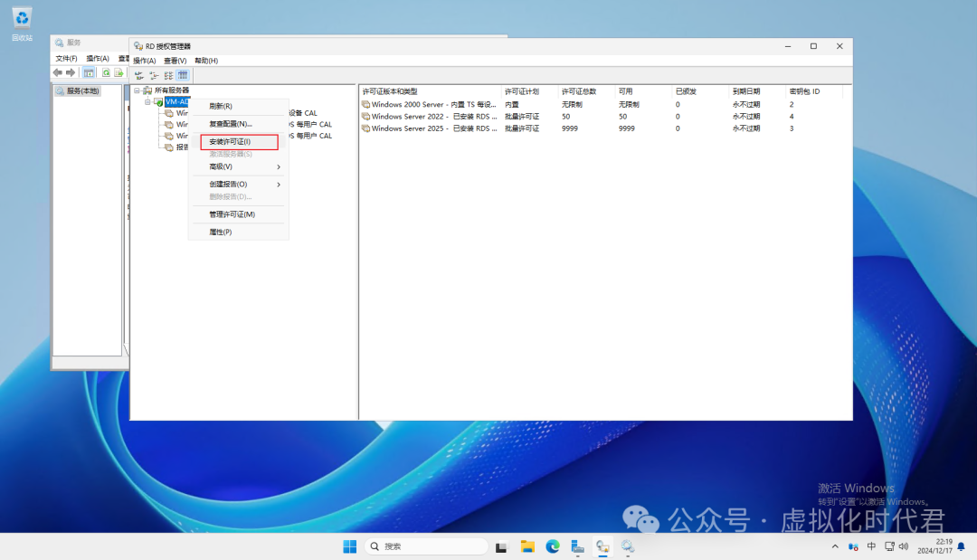Show hidden system tray icons chevron
The width and height of the screenshot is (977, 560).
[835, 546]
